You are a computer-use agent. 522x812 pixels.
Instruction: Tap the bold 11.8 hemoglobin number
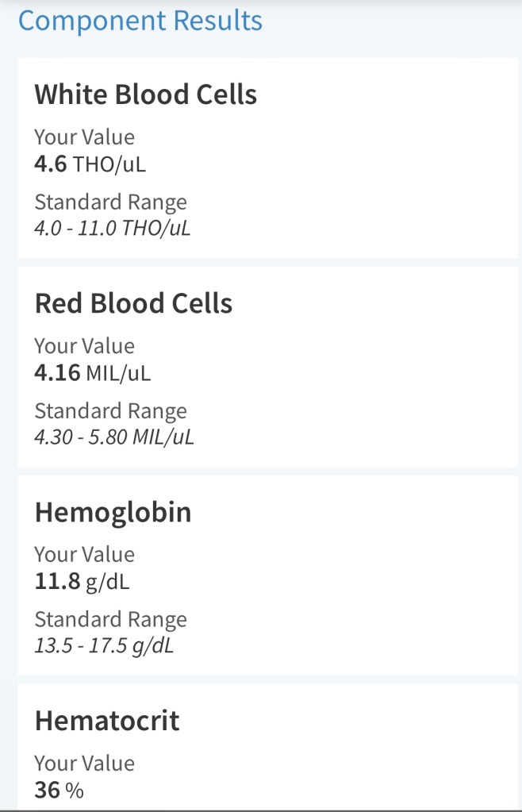(57, 581)
